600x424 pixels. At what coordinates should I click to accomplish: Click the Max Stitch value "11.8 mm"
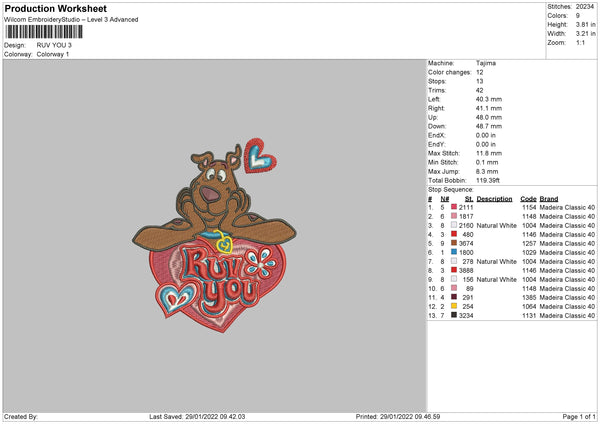pyautogui.click(x=489, y=153)
